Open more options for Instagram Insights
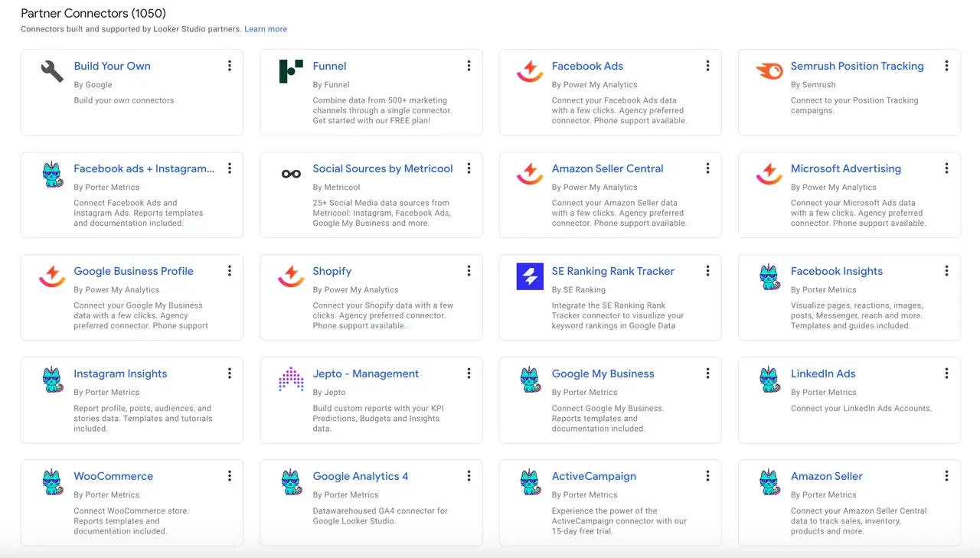 [230, 374]
